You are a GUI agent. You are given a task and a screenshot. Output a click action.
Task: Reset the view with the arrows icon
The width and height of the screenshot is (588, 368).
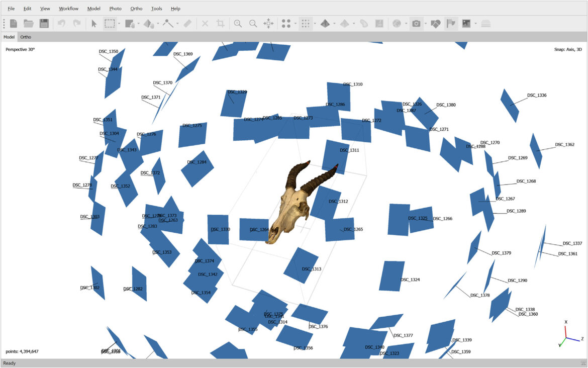(269, 24)
